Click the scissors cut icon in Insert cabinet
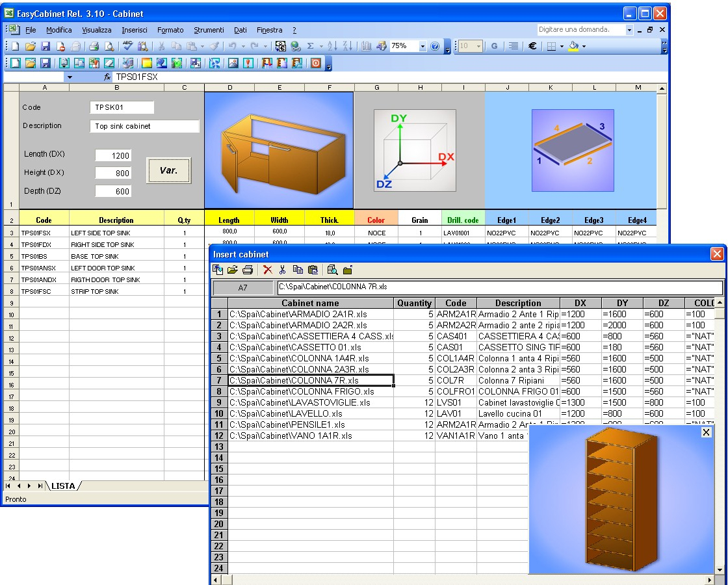This screenshot has height=585, width=728. coord(283,270)
